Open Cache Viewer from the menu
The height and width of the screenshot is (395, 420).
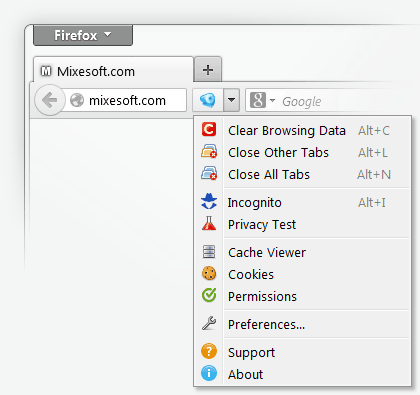coord(302,252)
